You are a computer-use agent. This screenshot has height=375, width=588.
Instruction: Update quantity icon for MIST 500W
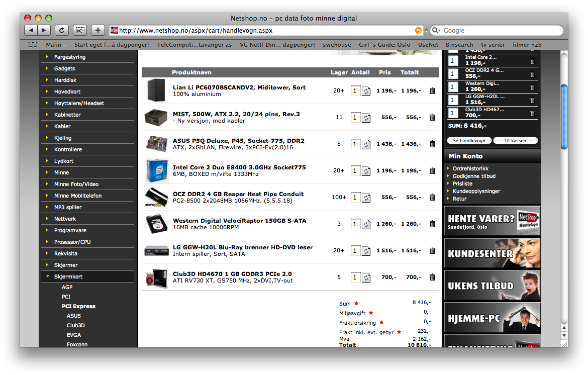coord(366,118)
